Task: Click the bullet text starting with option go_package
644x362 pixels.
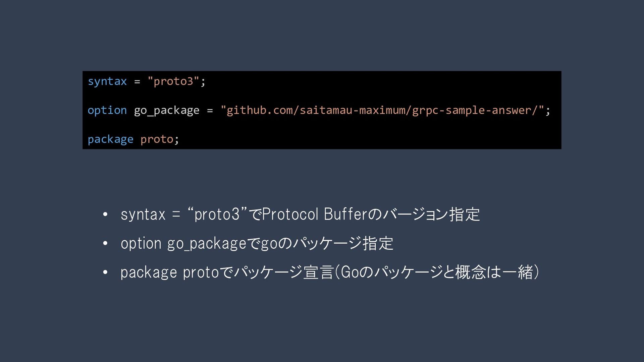Action: (257, 243)
